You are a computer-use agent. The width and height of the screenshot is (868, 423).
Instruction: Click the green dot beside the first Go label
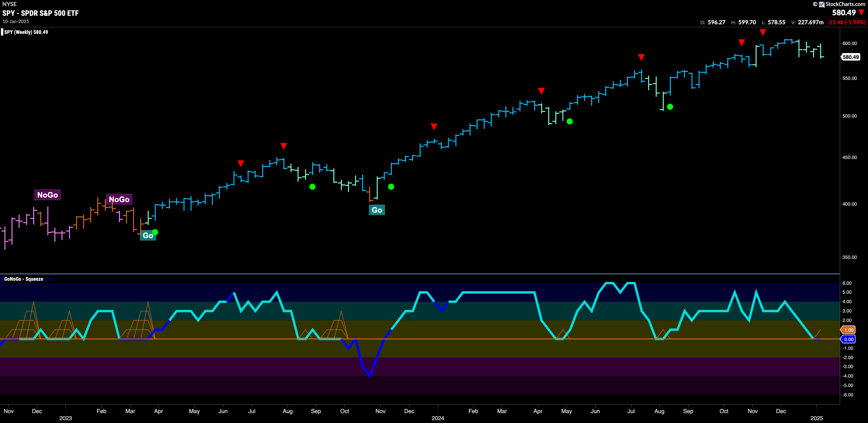(155, 232)
